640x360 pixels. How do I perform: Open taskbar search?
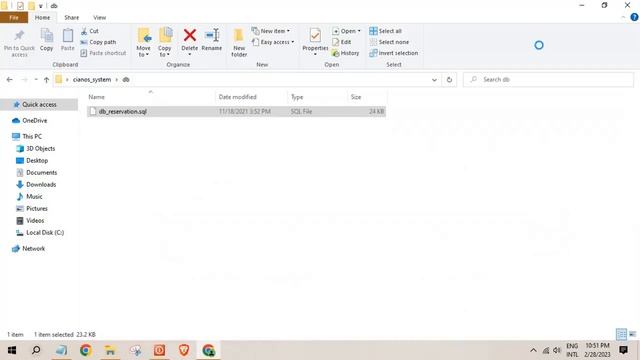click(x=36, y=350)
